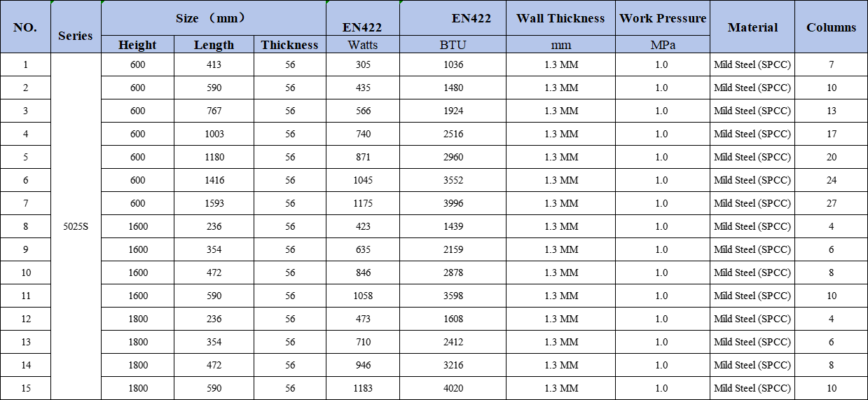Click the Material header cell
The width and height of the screenshot is (868, 400).
[752, 27]
